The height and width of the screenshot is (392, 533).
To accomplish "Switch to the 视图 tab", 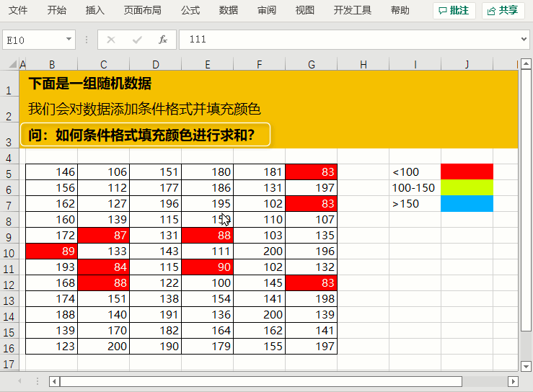I will pos(305,11).
